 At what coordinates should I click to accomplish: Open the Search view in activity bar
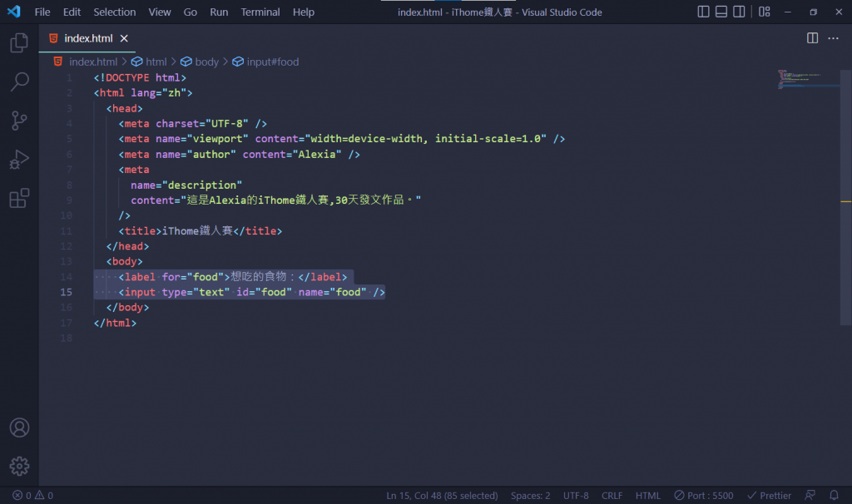(x=19, y=82)
